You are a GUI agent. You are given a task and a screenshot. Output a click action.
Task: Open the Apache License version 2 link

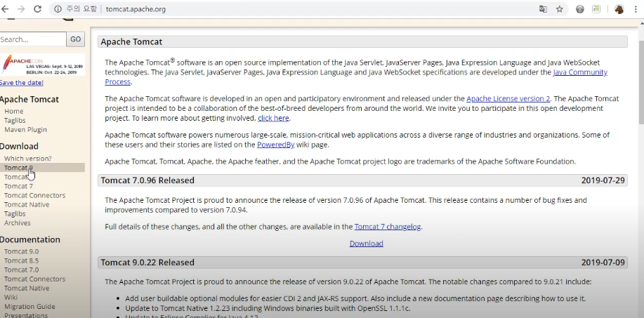pos(508,98)
